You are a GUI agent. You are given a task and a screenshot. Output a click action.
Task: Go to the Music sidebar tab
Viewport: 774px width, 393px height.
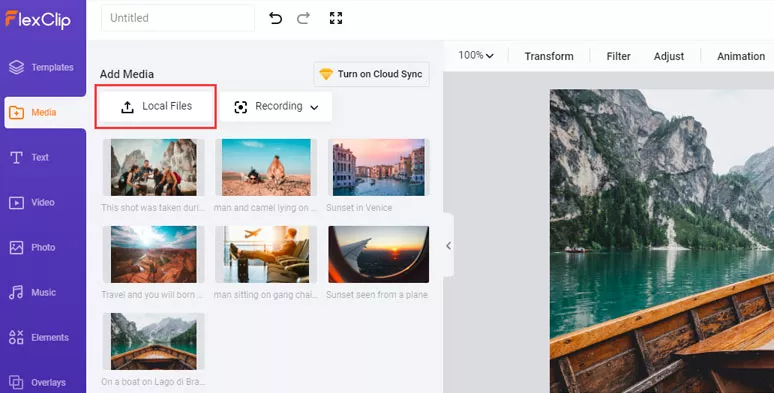(33, 292)
